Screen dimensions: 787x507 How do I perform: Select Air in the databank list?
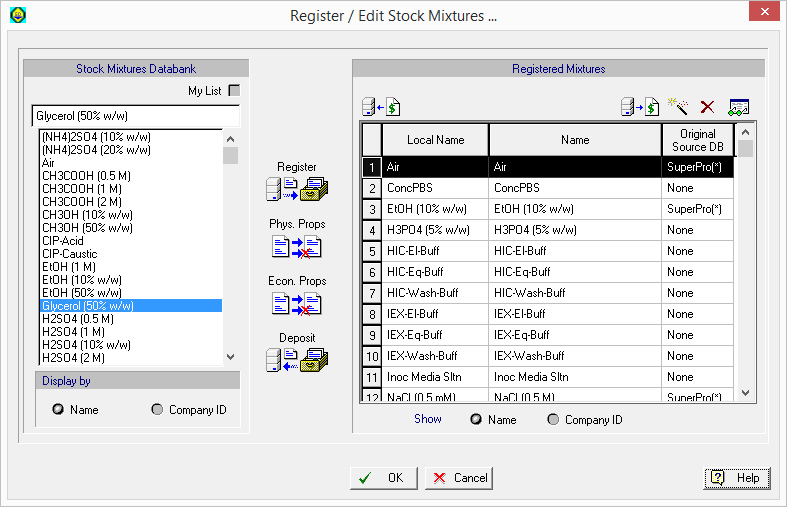tap(130, 163)
